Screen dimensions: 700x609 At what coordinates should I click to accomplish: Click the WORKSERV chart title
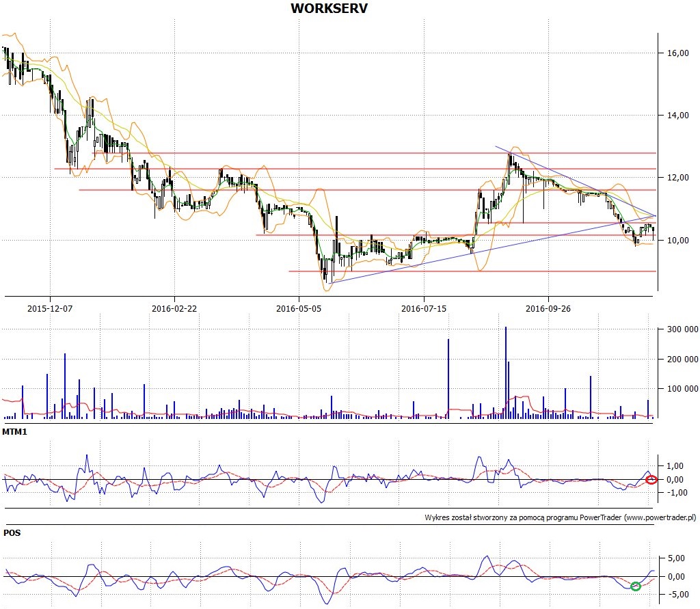tap(329, 8)
